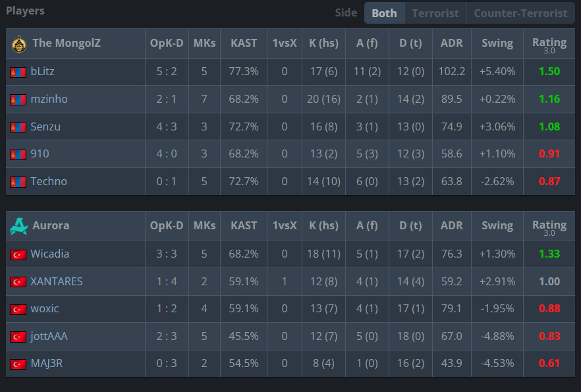Screen dimensions: 581x392
Task: Click Senzu's green 1.08 rating value
Action: [x=549, y=126]
